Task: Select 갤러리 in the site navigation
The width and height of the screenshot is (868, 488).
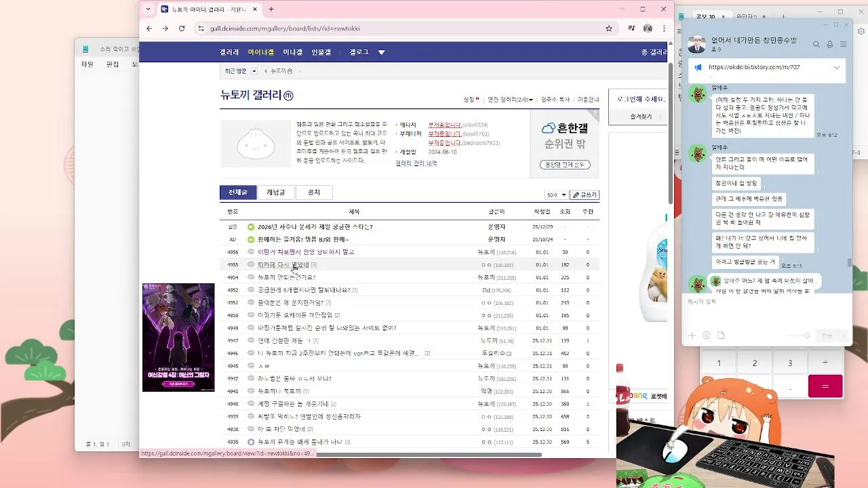Action: (229, 52)
